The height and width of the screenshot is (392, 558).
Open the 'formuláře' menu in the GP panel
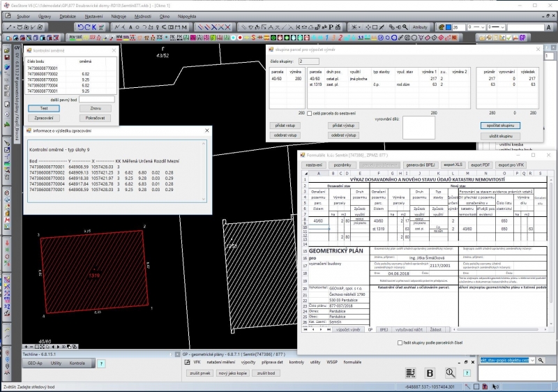click(352, 362)
